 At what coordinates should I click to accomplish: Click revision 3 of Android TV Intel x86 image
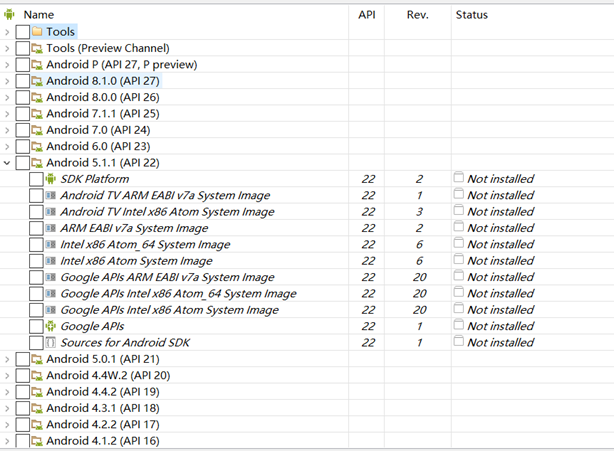click(x=419, y=212)
